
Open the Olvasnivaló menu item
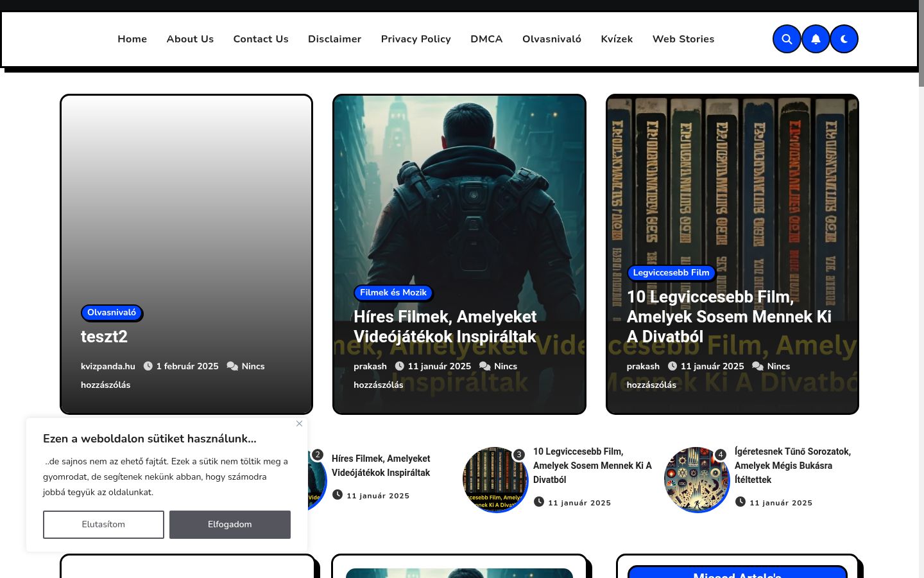pos(552,39)
